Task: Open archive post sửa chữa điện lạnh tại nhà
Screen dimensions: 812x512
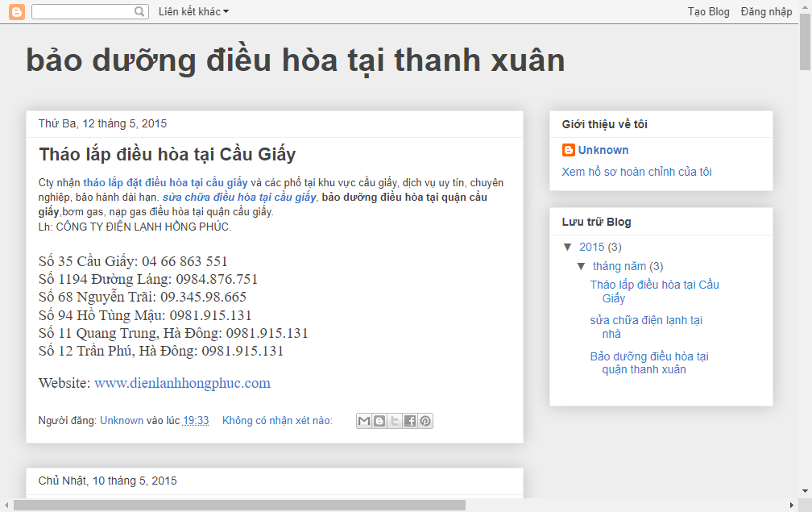Action: (646, 327)
